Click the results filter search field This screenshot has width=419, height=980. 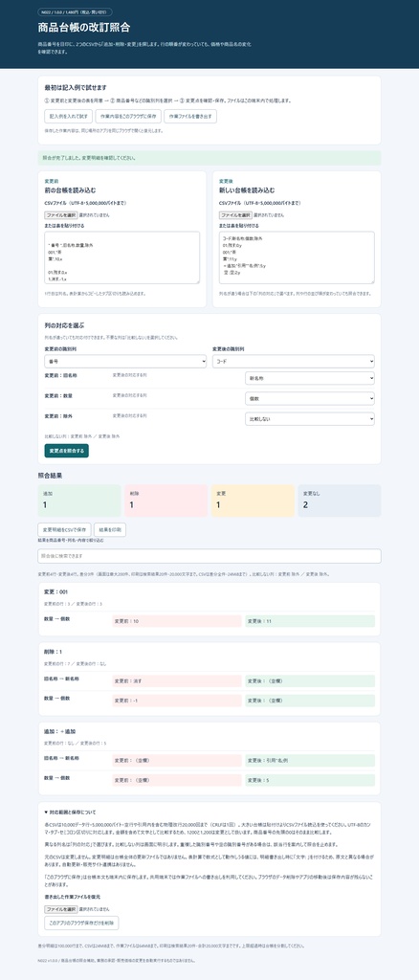pyautogui.click(x=209, y=556)
